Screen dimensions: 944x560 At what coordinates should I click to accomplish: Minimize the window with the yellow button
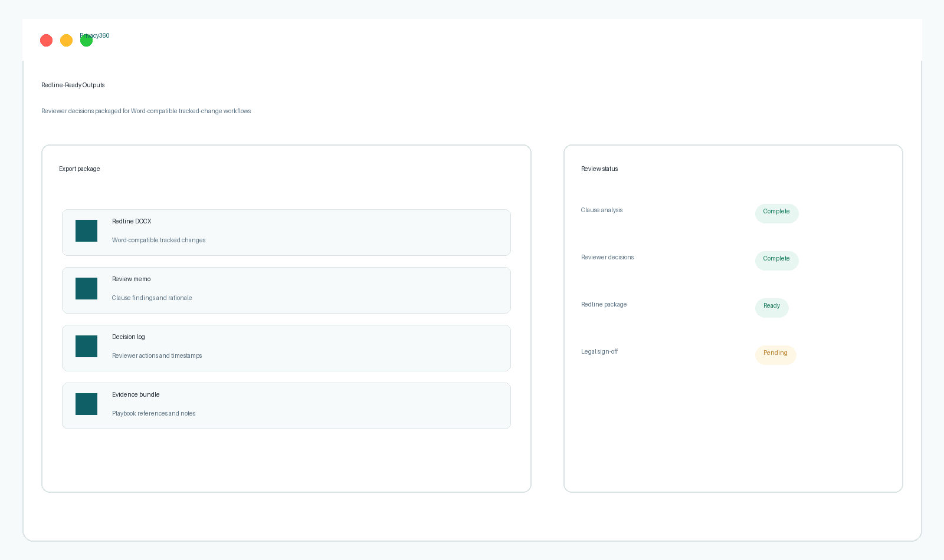tap(67, 41)
